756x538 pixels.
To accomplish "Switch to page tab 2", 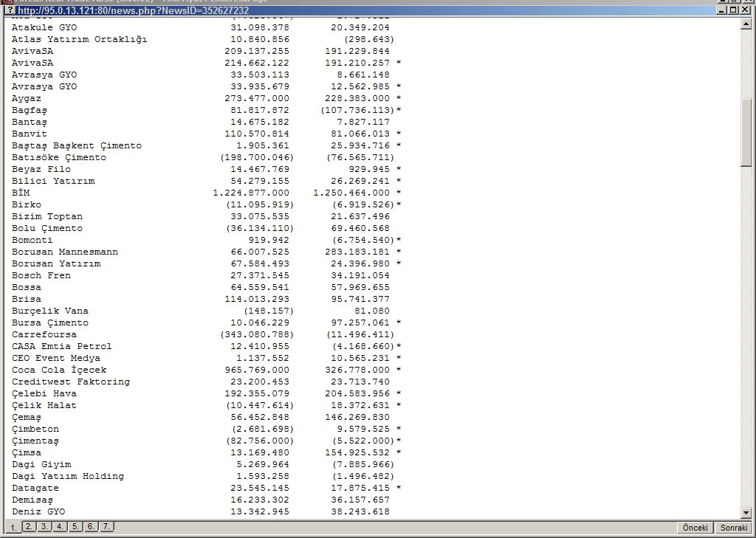I will tap(29, 526).
